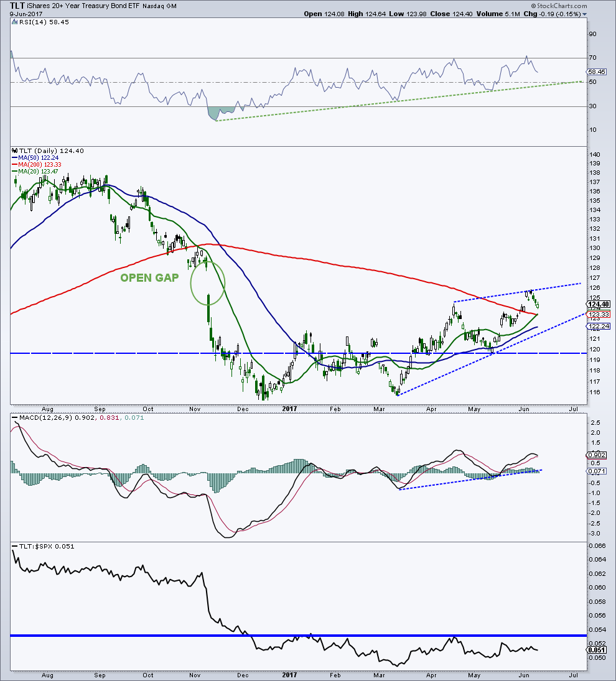Click the 2017 label under the price panel

(x=289, y=409)
